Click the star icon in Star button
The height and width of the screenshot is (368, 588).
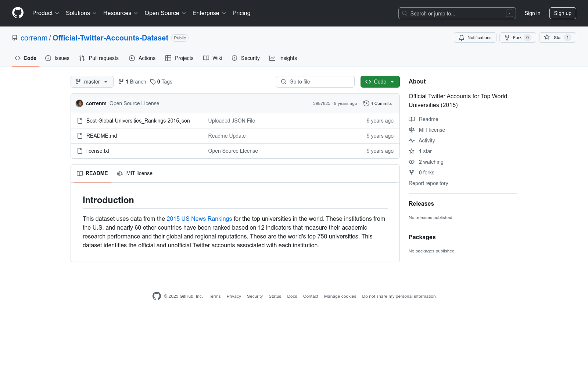(547, 38)
